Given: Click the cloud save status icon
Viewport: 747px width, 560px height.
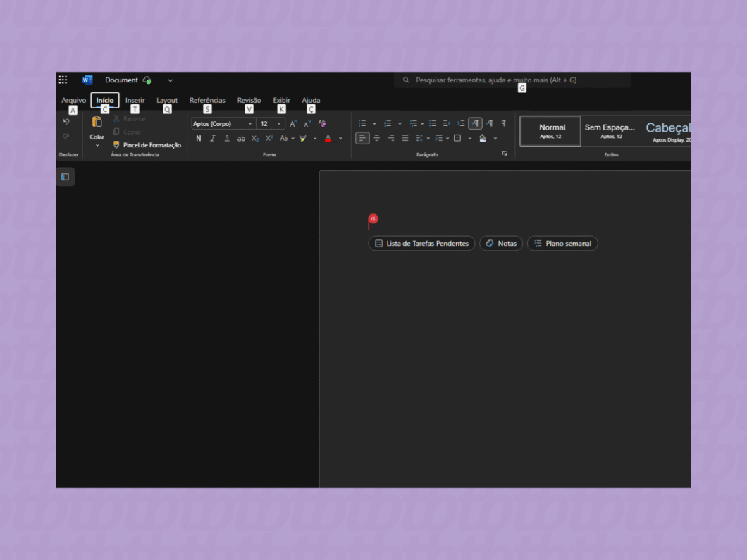Looking at the screenshot, I should [x=147, y=80].
